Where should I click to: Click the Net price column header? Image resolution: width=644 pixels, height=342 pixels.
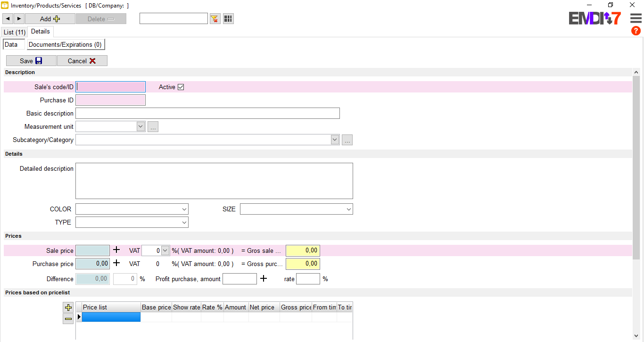click(264, 307)
